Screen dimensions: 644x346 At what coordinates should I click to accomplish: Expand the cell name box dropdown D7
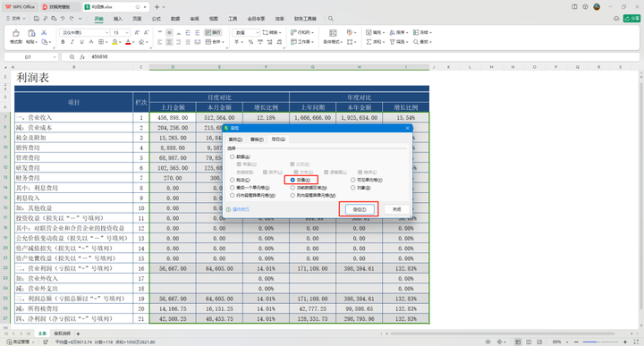tap(55, 57)
